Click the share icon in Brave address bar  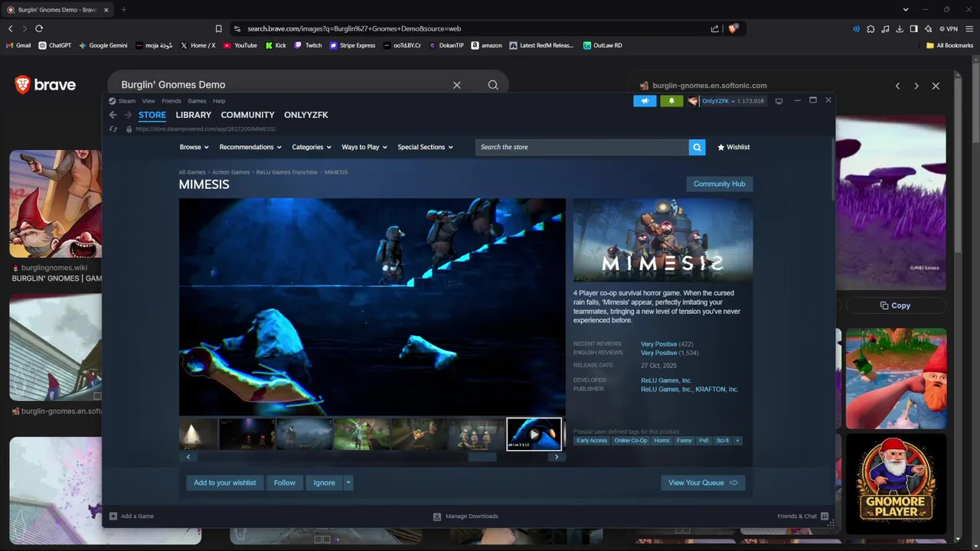click(714, 28)
